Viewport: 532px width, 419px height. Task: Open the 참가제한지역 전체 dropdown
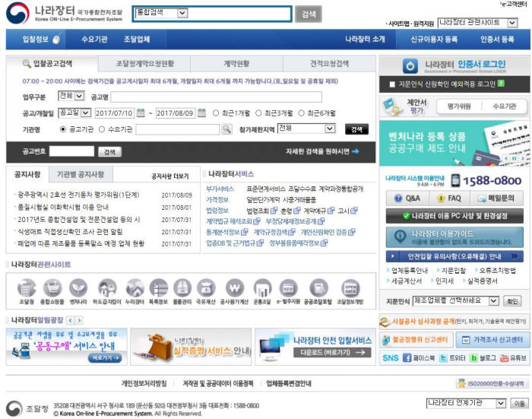306,129
